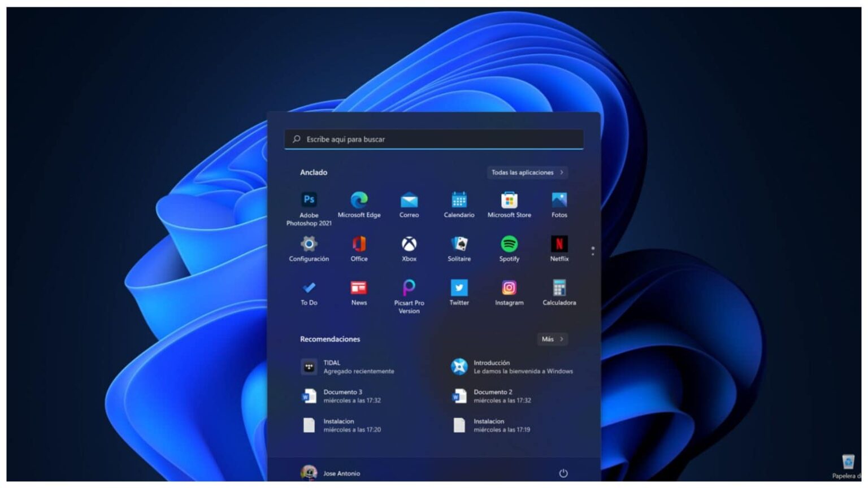868x488 pixels.
Task: Open the Calendario app
Action: pyautogui.click(x=459, y=204)
